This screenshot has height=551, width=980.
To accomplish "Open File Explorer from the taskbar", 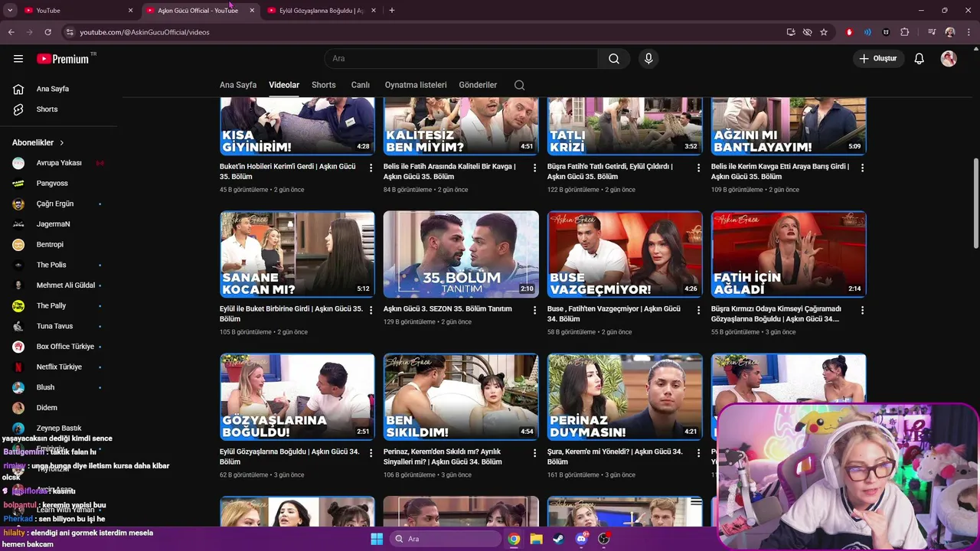I will pos(537,539).
